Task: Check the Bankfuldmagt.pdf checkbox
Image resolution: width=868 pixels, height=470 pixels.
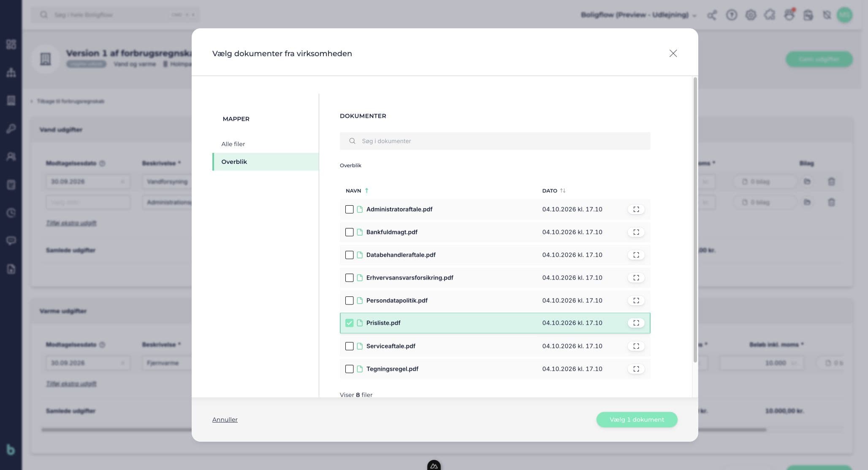Action: (349, 232)
